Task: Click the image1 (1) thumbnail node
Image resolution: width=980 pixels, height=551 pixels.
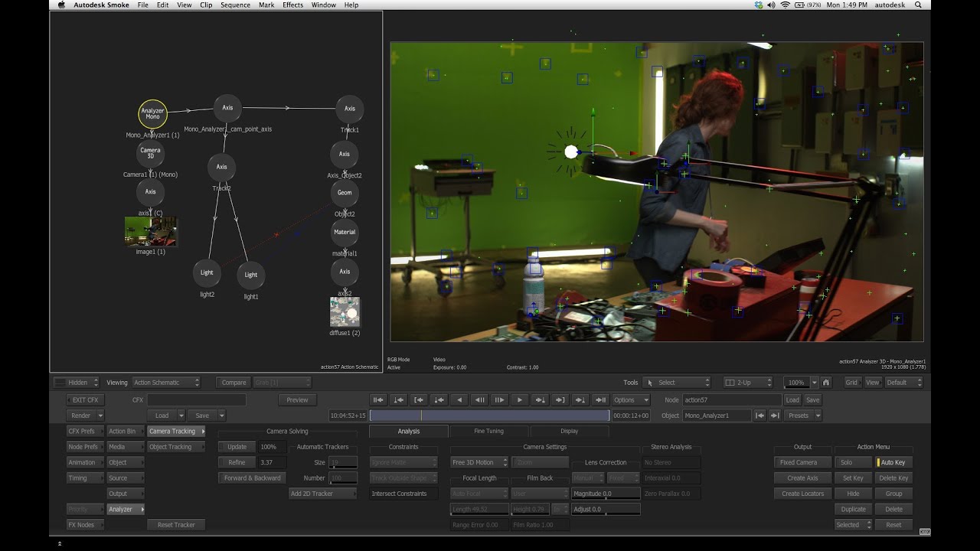Action: pyautogui.click(x=151, y=232)
